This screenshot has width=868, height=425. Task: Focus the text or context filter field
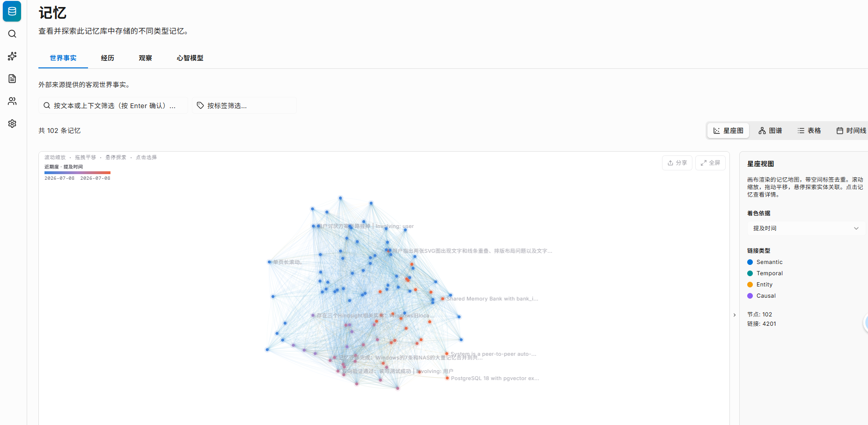pos(113,105)
